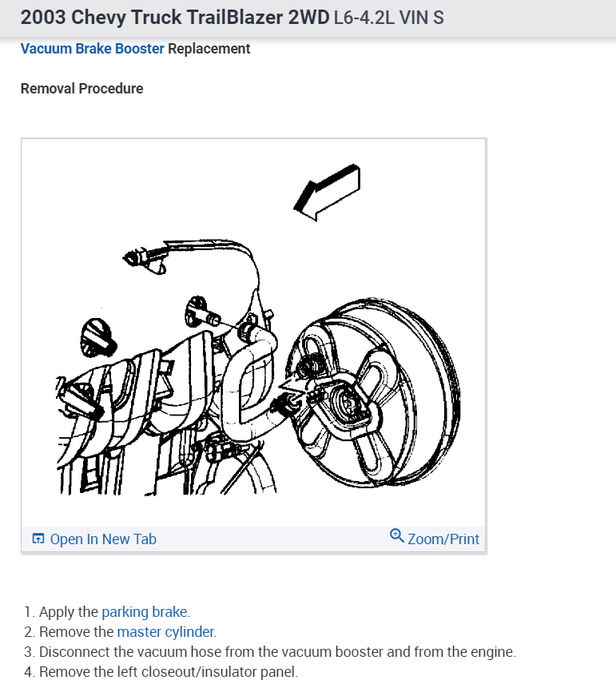Click the blank bar area between image toolbar links

(x=273, y=539)
